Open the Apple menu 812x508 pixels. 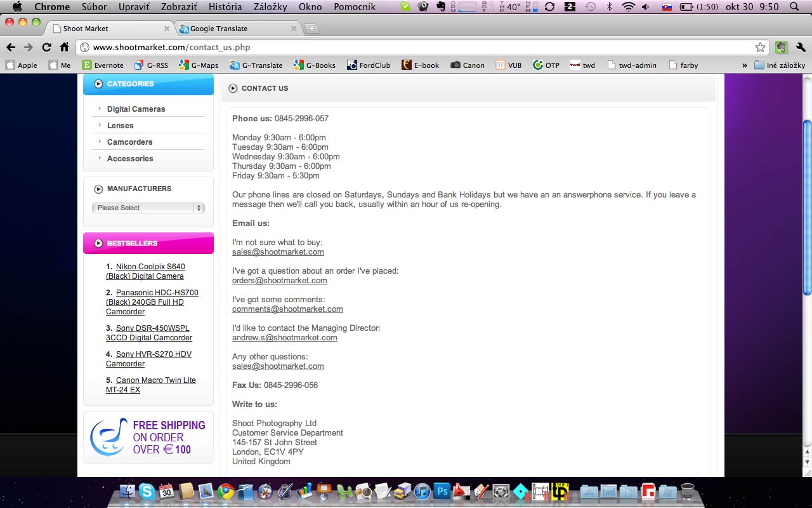pos(16,7)
